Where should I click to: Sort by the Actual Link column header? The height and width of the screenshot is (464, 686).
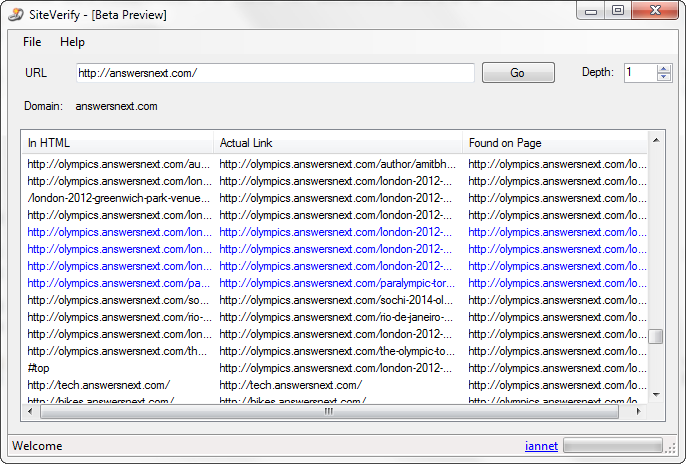pyautogui.click(x=338, y=143)
